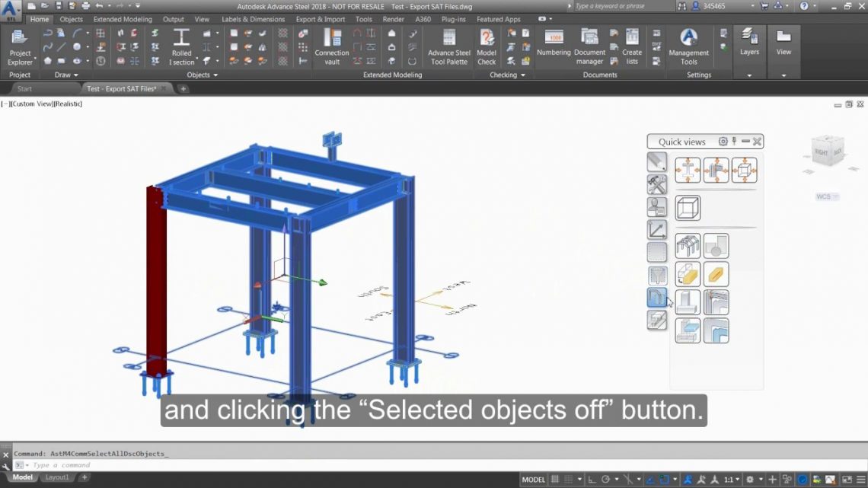This screenshot has width=868, height=488.
Task: Click zoom-to-connection quick view icon
Action: (x=716, y=170)
